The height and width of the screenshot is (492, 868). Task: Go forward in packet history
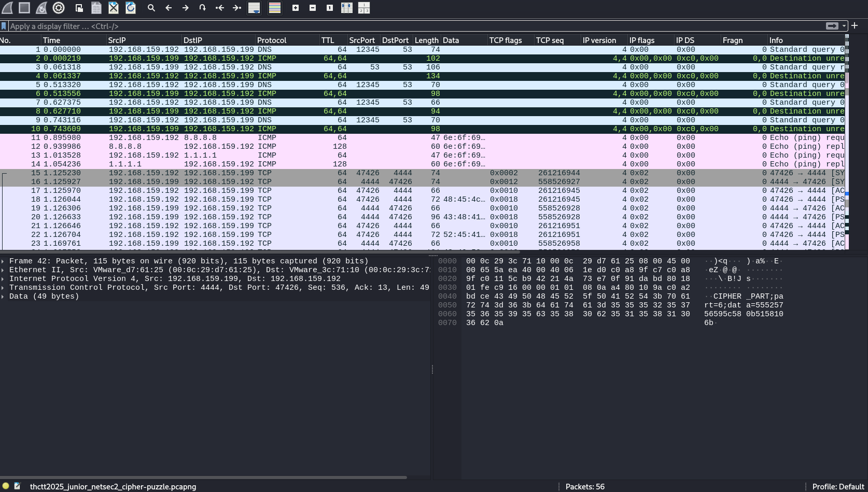185,8
